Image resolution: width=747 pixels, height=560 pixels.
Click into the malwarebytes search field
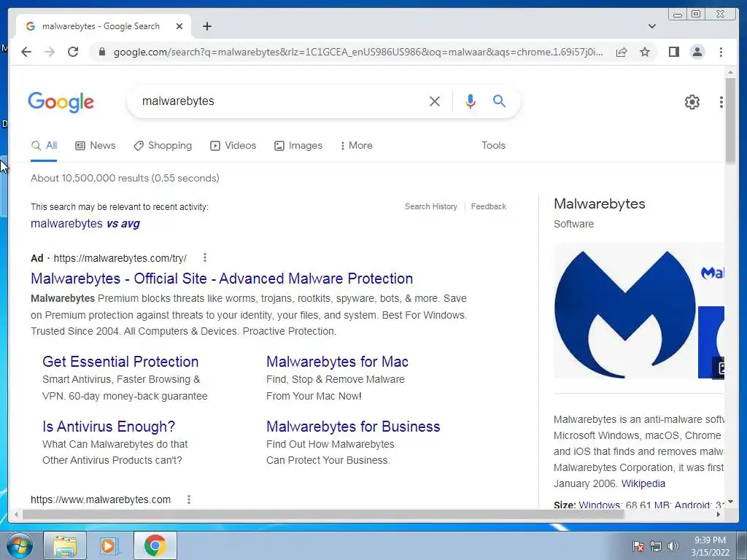281,101
